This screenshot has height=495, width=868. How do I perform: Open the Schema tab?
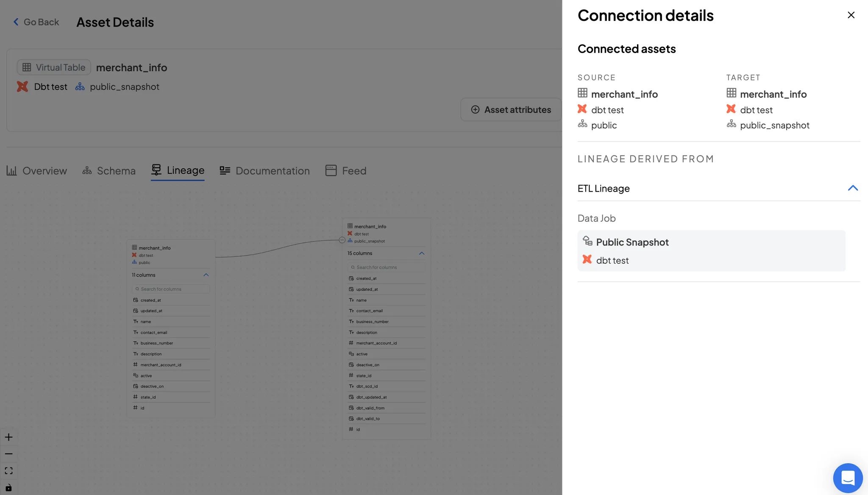(109, 171)
